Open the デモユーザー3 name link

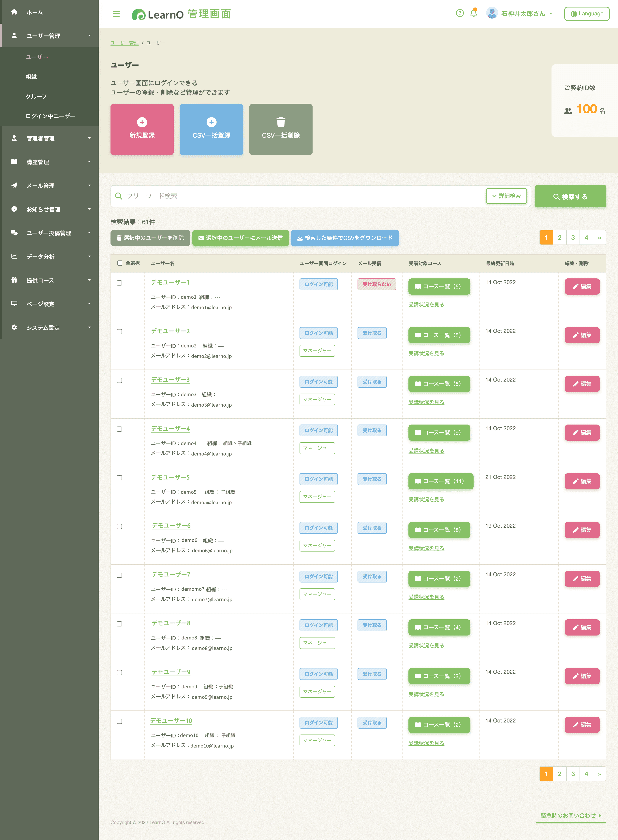point(170,380)
